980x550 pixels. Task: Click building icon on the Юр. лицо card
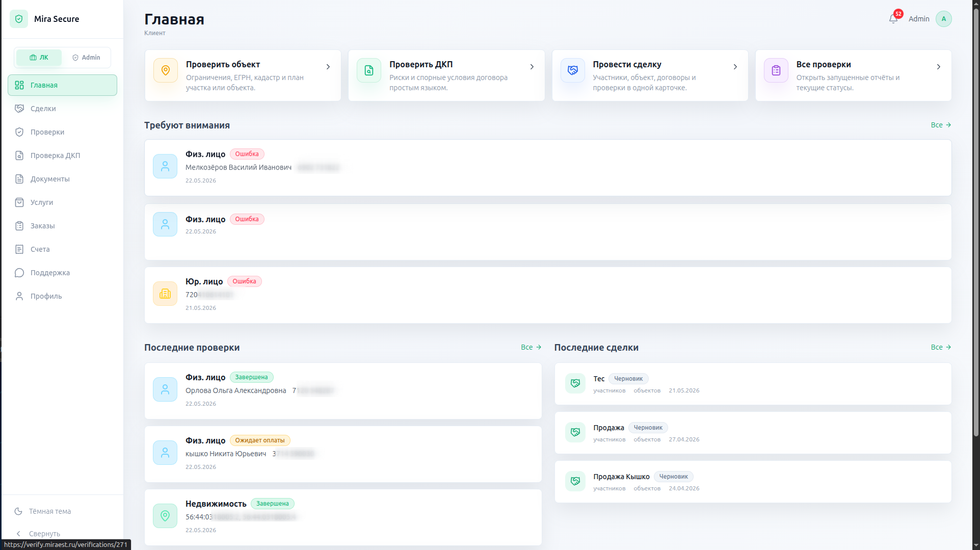pos(165,294)
